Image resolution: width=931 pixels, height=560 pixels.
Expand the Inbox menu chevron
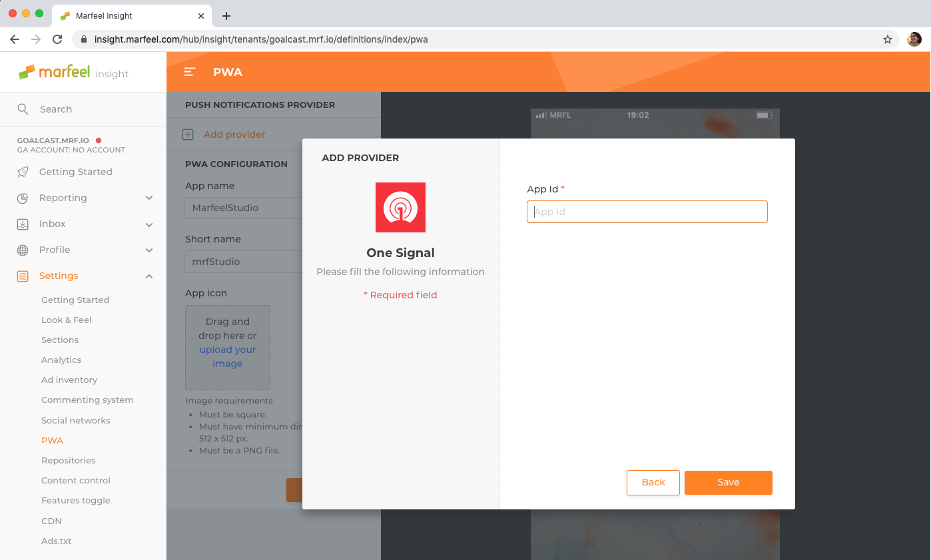149,224
